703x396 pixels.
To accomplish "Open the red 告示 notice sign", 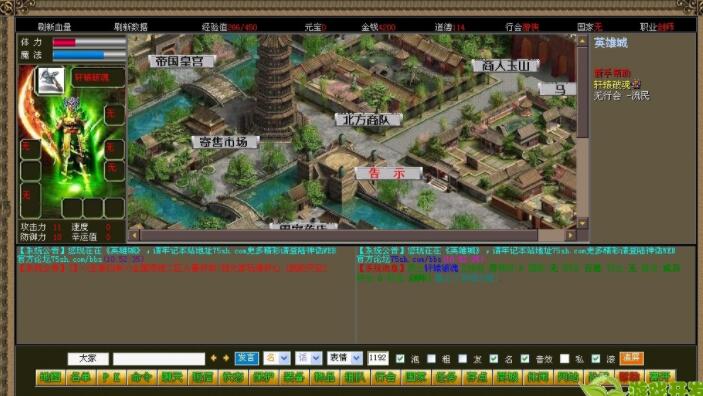I will click(388, 173).
